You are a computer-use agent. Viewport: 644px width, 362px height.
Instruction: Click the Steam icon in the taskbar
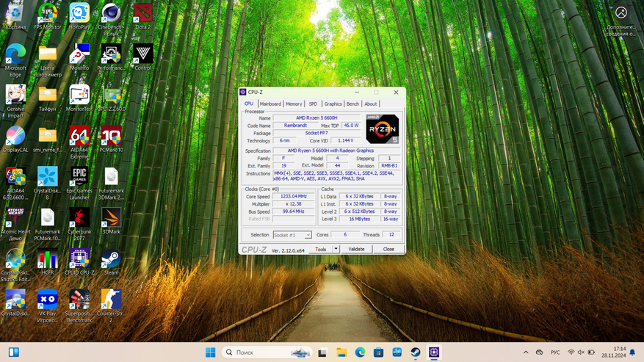[416, 352]
